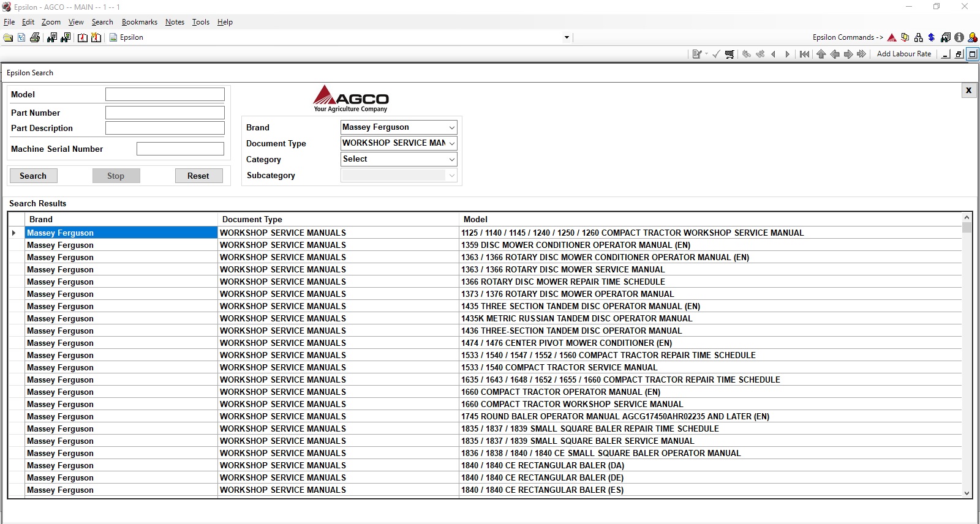
Task: Click the blue dollar sign icon
Action: click(x=932, y=37)
